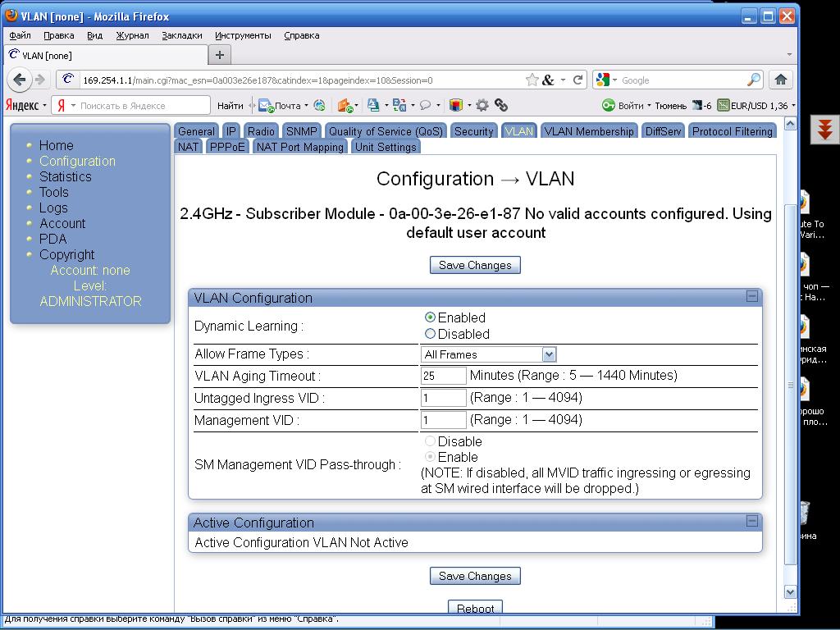
Task: Set Dynamic Learning to Disabled
Action: (x=430, y=334)
